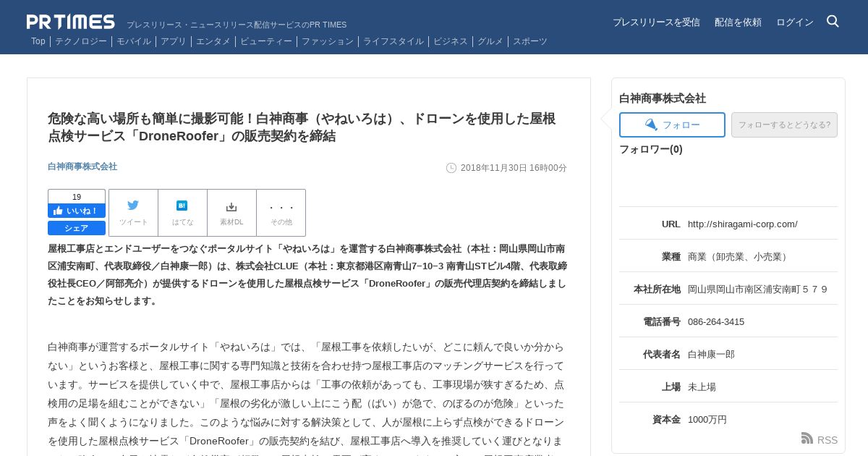
Task: Click the address 岡山県岡山市南区浦安南町５７９
Action: pos(758,289)
